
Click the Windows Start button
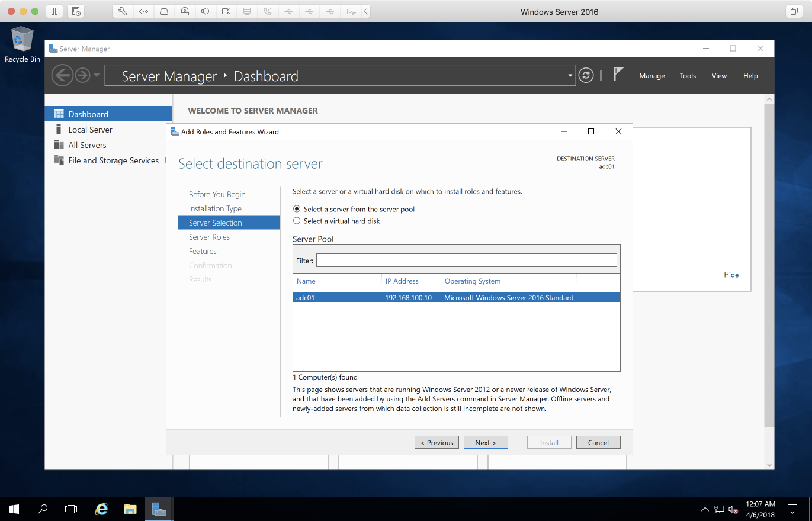pos(14,509)
